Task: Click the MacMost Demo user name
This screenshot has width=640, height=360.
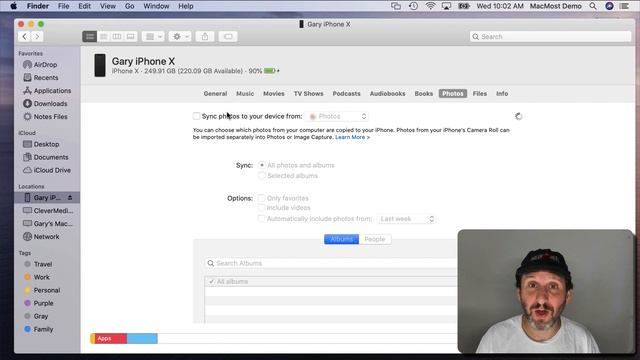Action: (556, 6)
